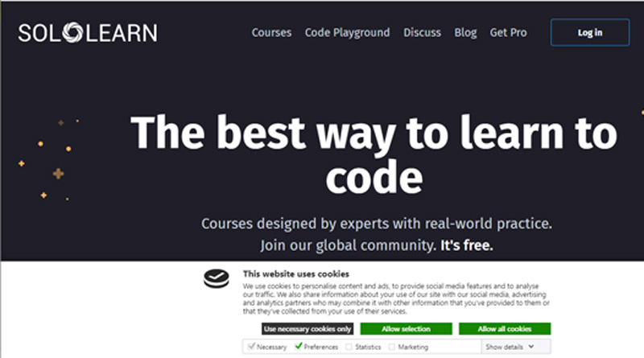The width and height of the screenshot is (644, 358).
Task: Open the Get Pro page
Action: [508, 33]
